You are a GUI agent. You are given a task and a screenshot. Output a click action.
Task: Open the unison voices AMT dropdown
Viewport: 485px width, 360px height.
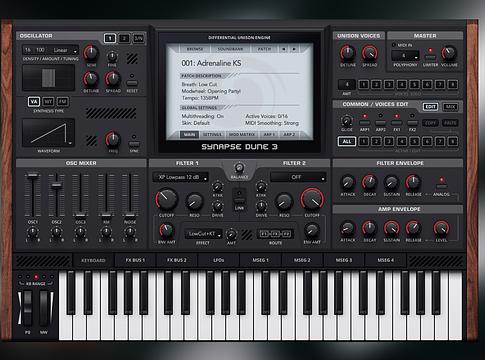click(347, 84)
